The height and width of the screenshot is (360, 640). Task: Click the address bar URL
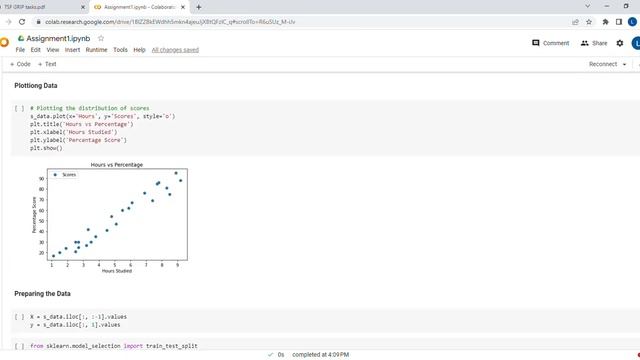click(170, 22)
